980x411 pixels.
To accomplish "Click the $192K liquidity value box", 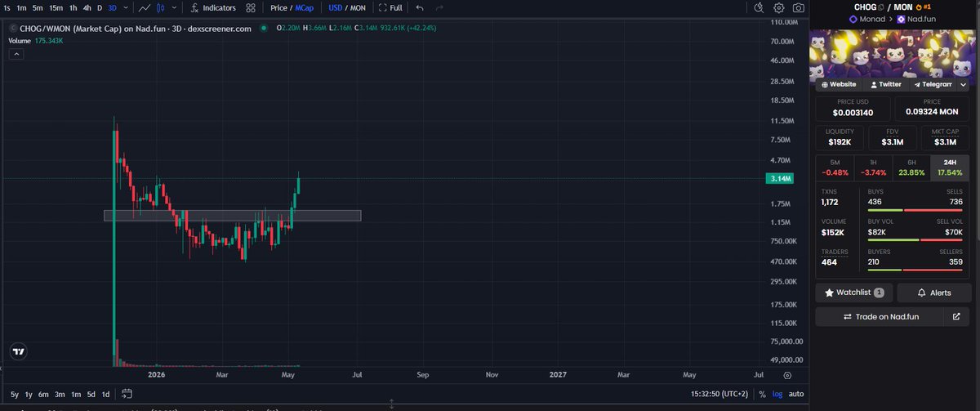I will [840, 137].
